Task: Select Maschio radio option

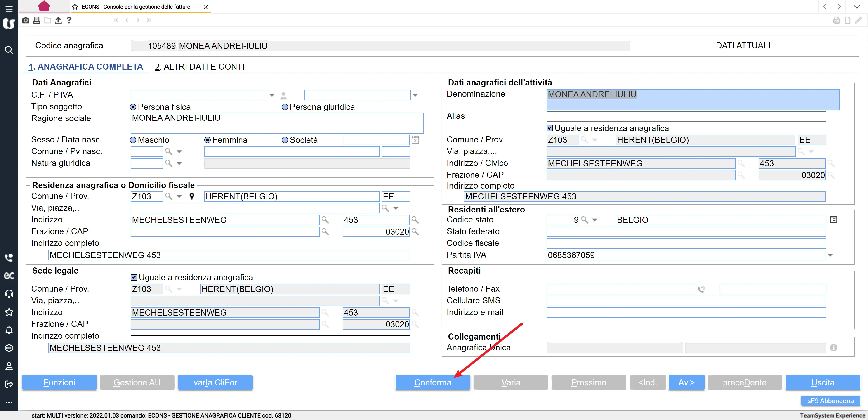Action: point(133,140)
